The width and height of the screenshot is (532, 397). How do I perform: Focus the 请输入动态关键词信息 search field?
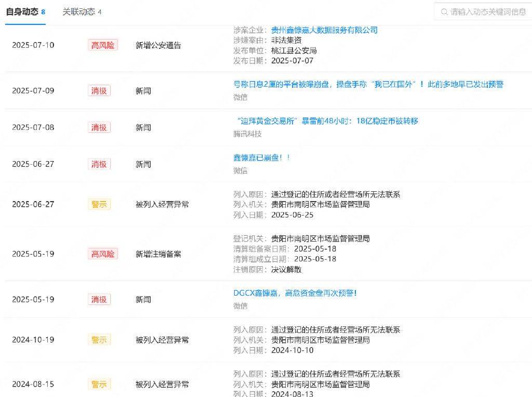(x=484, y=12)
